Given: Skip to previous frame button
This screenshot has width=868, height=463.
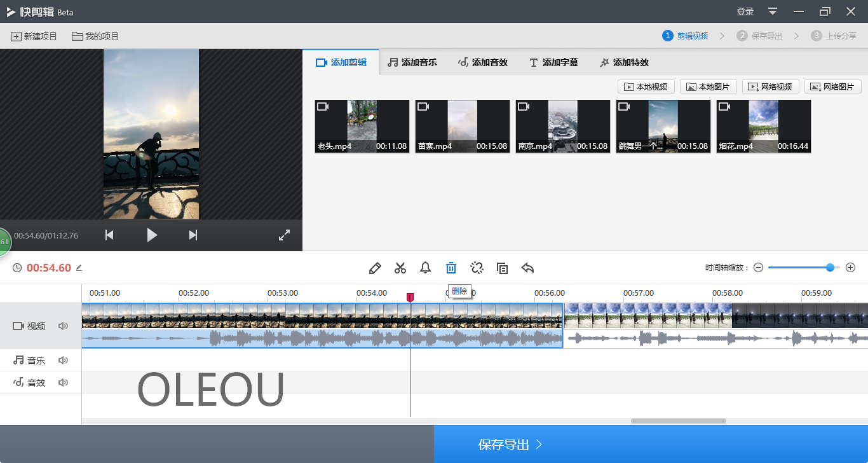Looking at the screenshot, I should tap(109, 235).
